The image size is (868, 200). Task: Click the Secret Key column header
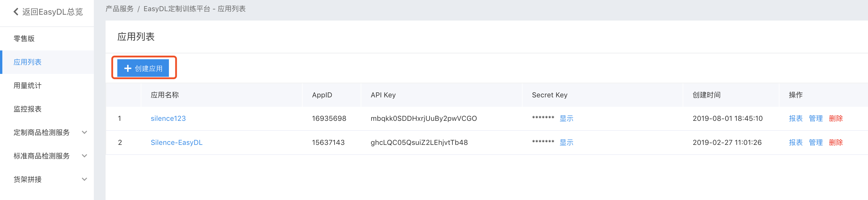pyautogui.click(x=550, y=95)
